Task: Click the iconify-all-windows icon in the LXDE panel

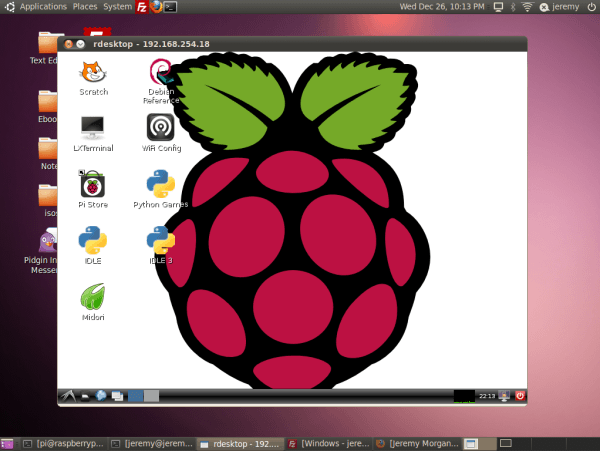Action: pyautogui.click(x=117, y=396)
